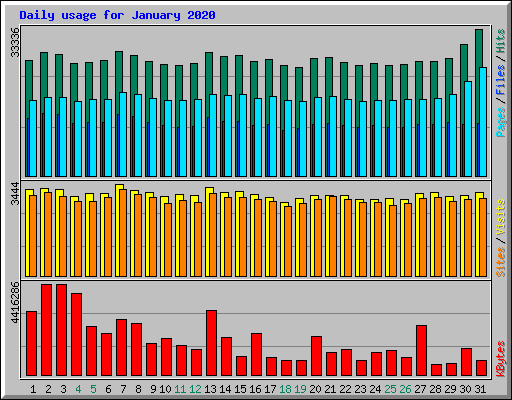Click the cyan files bar for day 7
Viewport: 512px width, 400px height.
123,135
